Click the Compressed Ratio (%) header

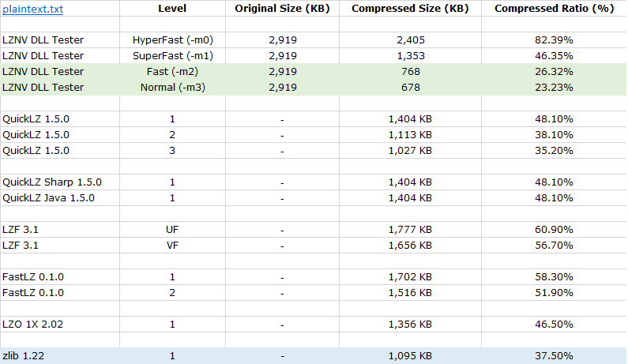click(555, 9)
